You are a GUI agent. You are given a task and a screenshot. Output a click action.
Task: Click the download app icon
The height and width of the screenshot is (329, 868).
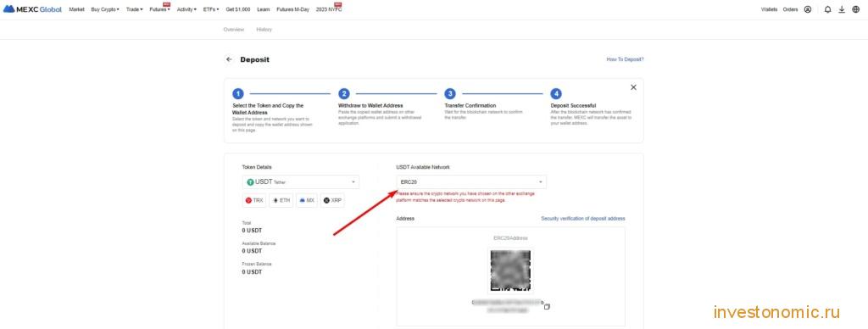[x=842, y=9]
